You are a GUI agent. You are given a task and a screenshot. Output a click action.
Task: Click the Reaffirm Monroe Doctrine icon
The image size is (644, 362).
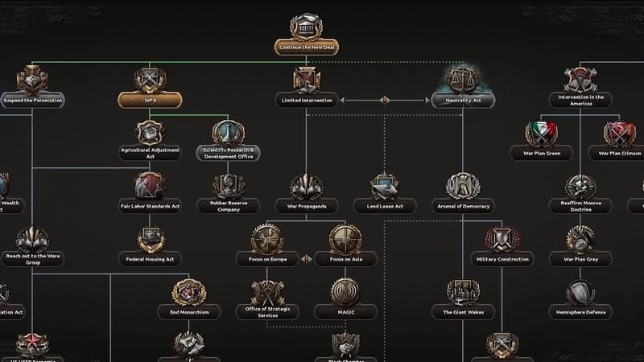pos(580,186)
